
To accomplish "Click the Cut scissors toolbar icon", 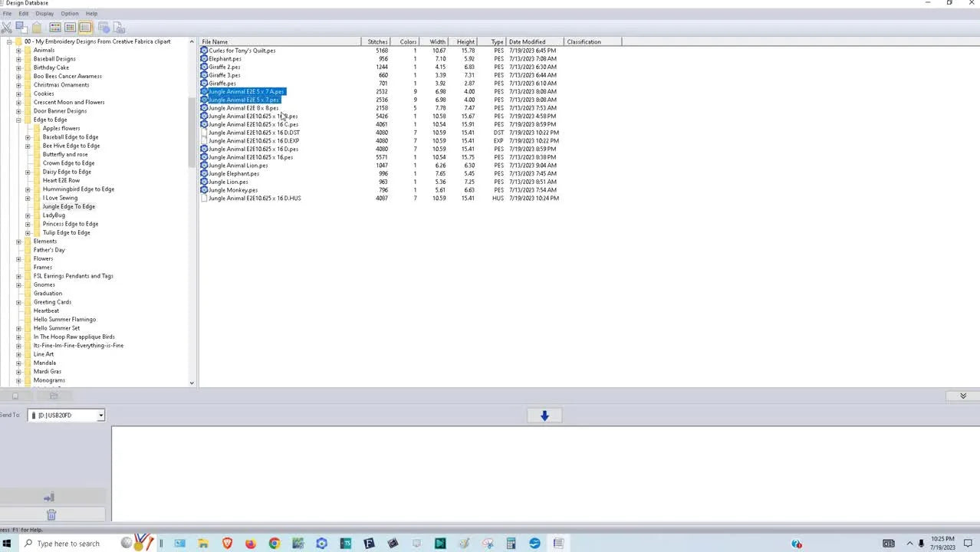I will click(x=6, y=28).
